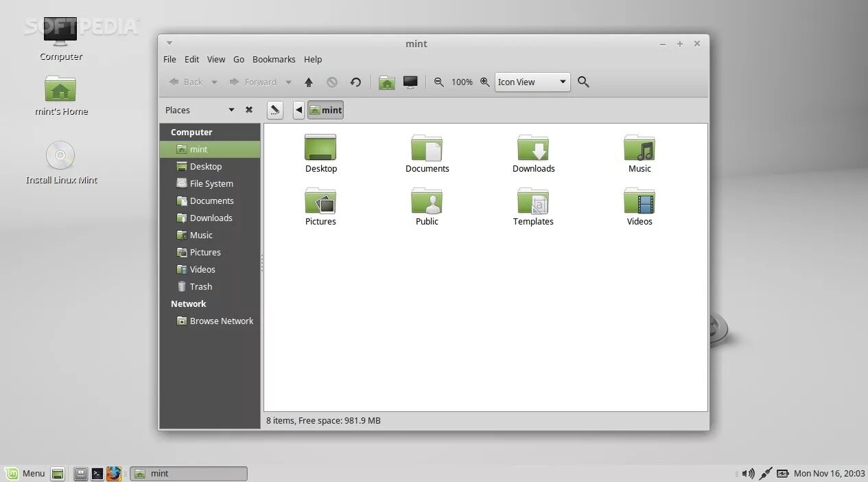Open the Music folder icon in main view

point(640,147)
